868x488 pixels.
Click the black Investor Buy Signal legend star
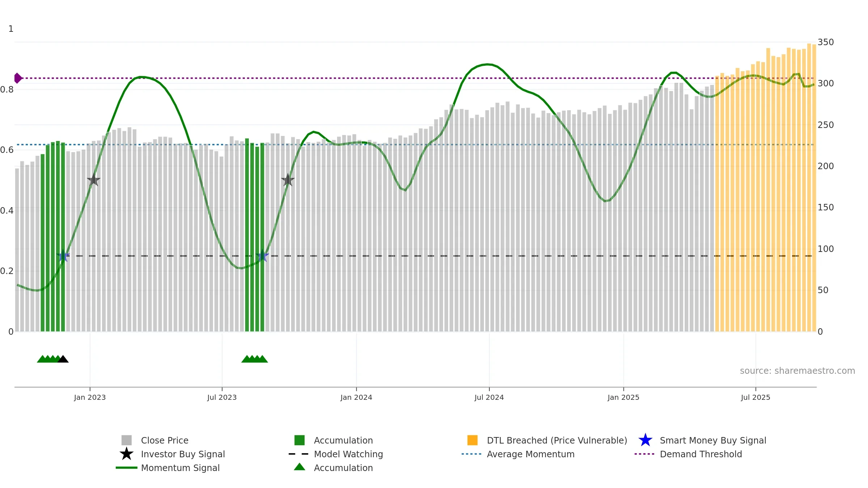(127, 454)
